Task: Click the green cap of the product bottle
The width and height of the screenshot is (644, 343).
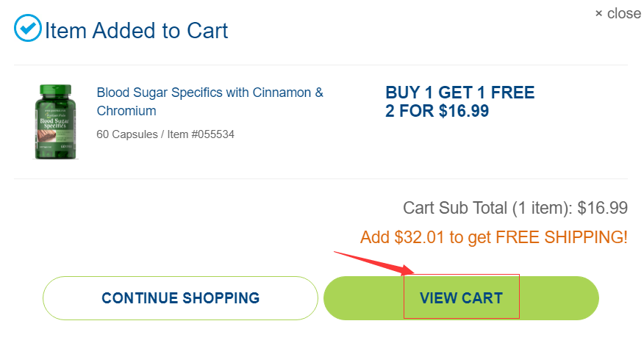Action: (56, 91)
